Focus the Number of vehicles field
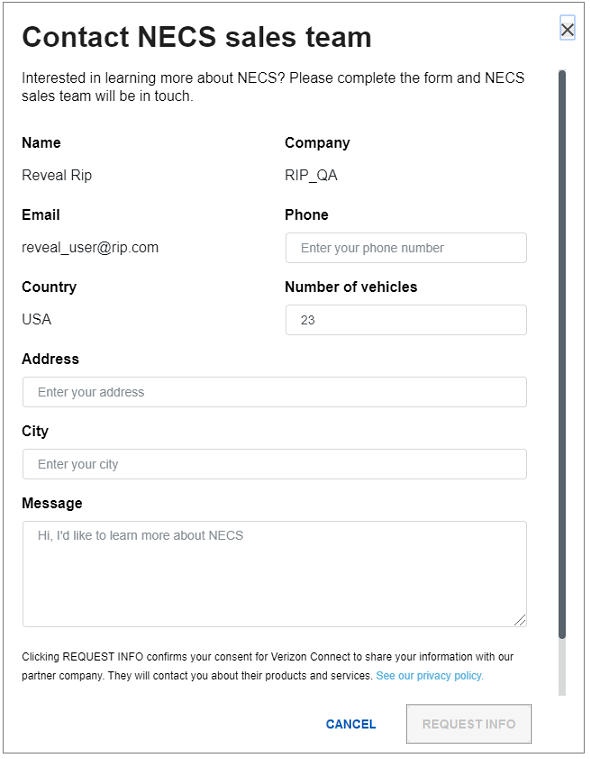The width and height of the screenshot is (590, 759). tap(406, 320)
